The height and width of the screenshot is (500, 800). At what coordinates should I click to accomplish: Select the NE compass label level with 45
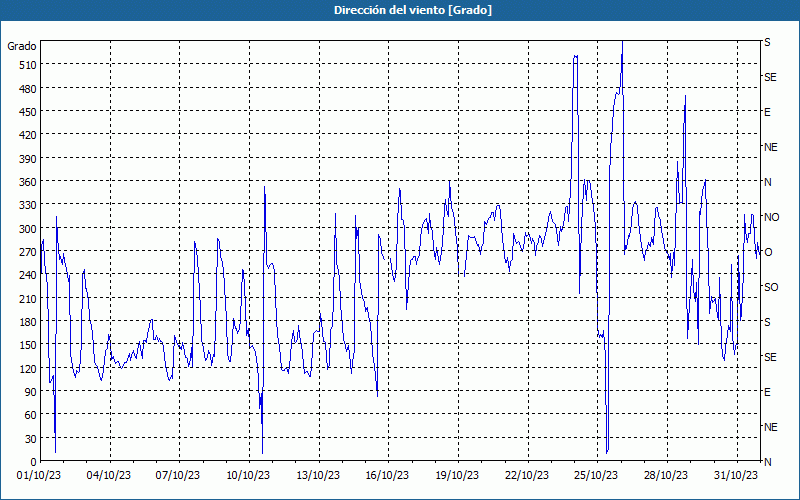click(770, 427)
